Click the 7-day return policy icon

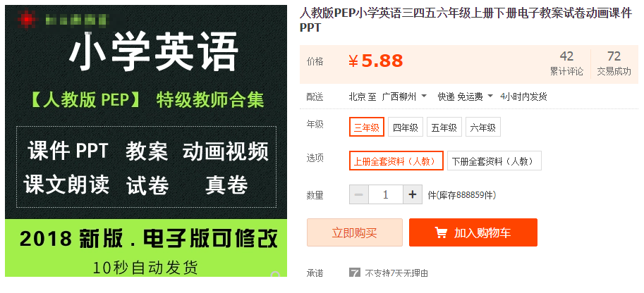[354, 273]
